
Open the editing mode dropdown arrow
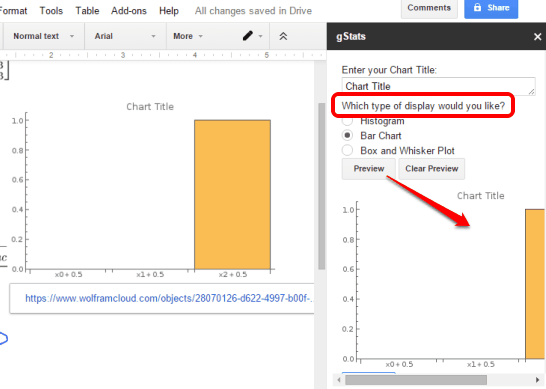tap(260, 36)
